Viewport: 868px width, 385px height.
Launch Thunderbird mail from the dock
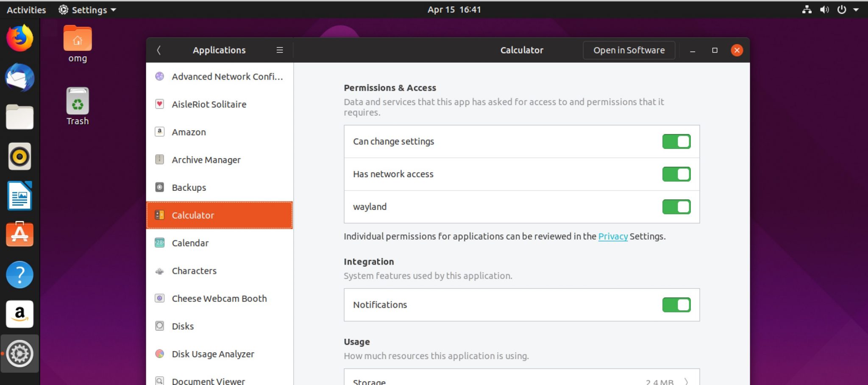[x=19, y=77]
